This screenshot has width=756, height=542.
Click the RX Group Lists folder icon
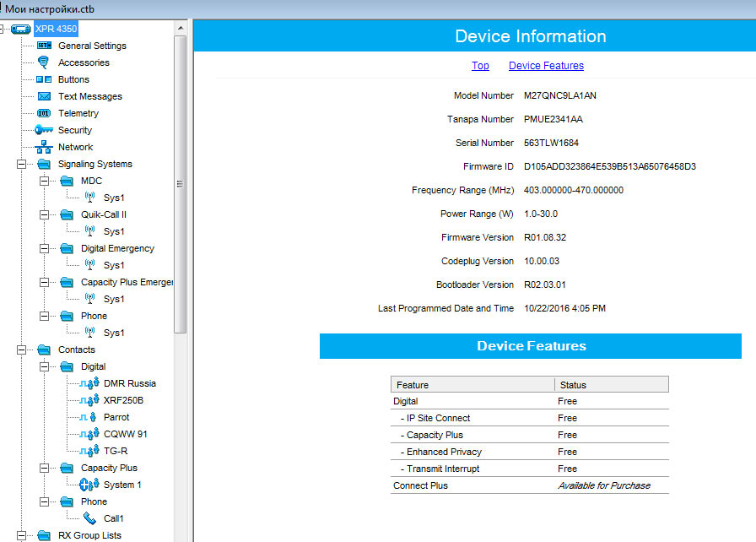click(x=44, y=535)
